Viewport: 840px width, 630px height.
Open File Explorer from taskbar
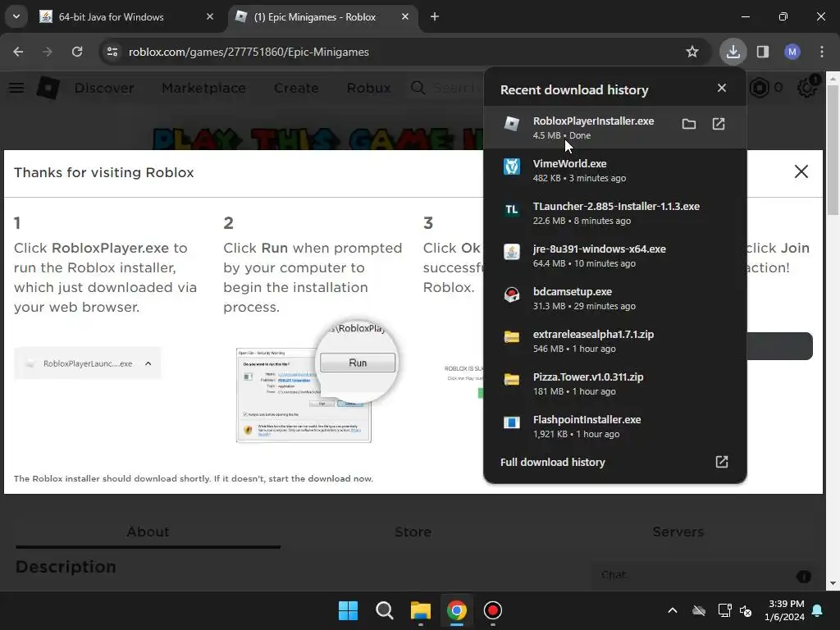point(421,610)
